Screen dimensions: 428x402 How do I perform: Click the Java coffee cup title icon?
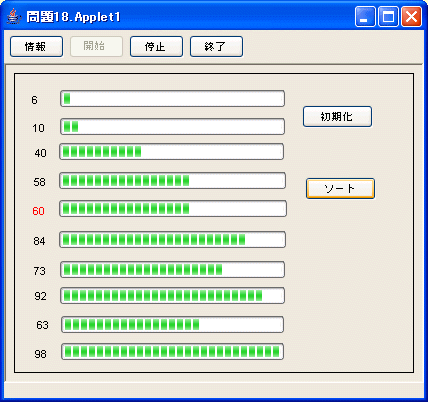click(x=13, y=16)
